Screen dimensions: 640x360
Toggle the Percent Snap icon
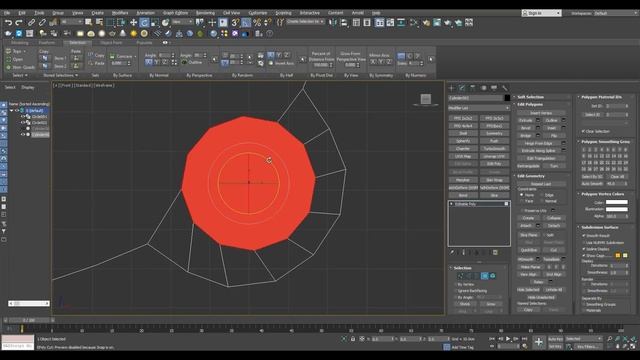coord(257,23)
